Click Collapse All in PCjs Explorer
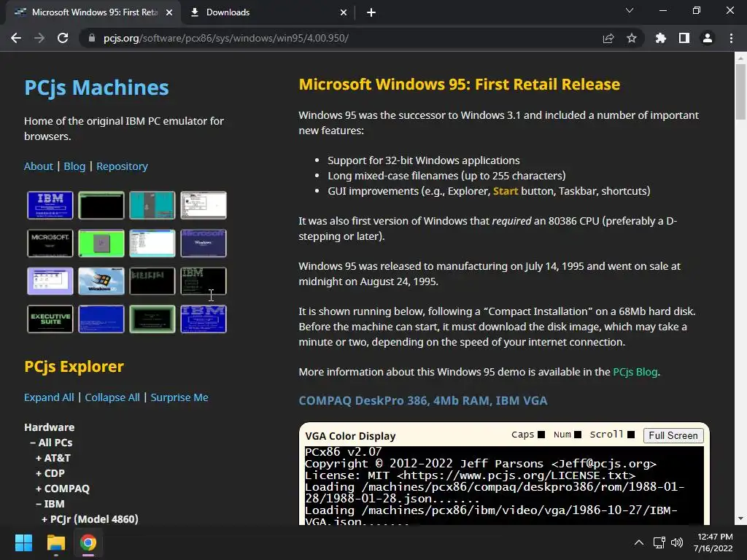This screenshot has width=747, height=560. point(112,397)
